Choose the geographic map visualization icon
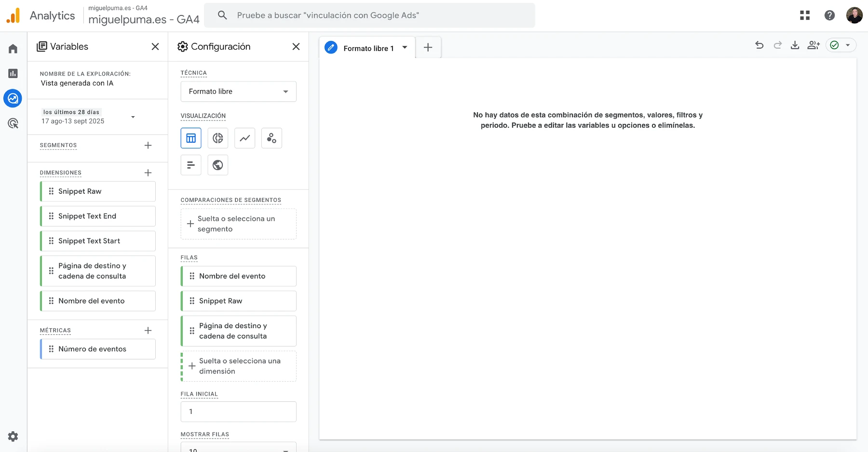 click(x=217, y=165)
